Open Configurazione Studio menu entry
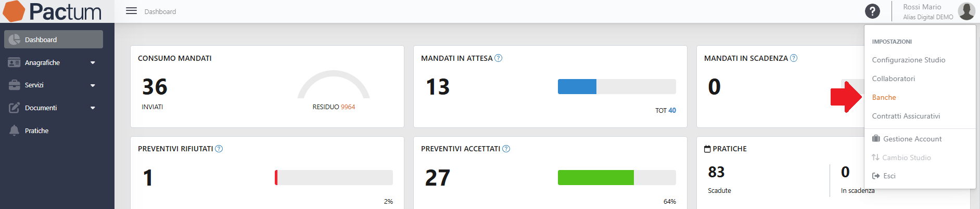Image resolution: width=980 pixels, height=209 pixels. 908,60
